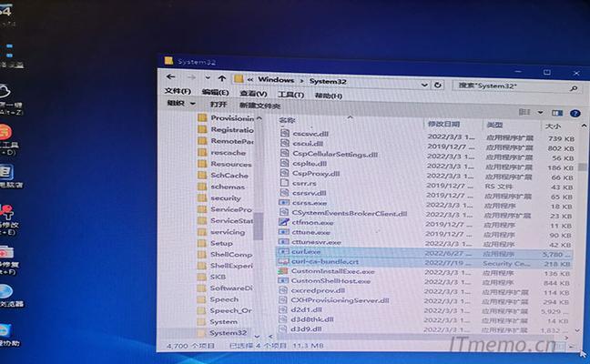Select the csrss.exe file icon
Viewport: 590px width, 364px height.
(284, 202)
